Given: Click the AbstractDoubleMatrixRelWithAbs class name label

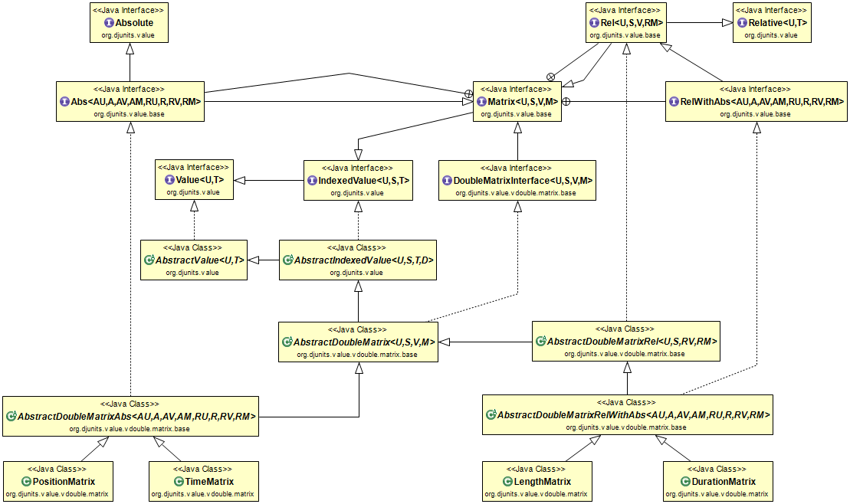Looking at the screenshot, I should click(x=633, y=414).
